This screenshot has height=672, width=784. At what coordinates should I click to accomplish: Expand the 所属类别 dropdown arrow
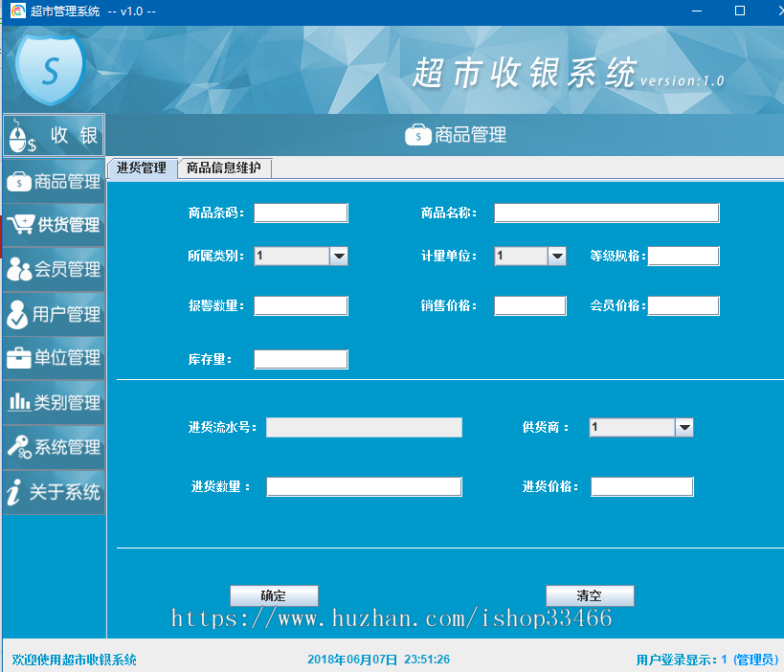(339, 256)
